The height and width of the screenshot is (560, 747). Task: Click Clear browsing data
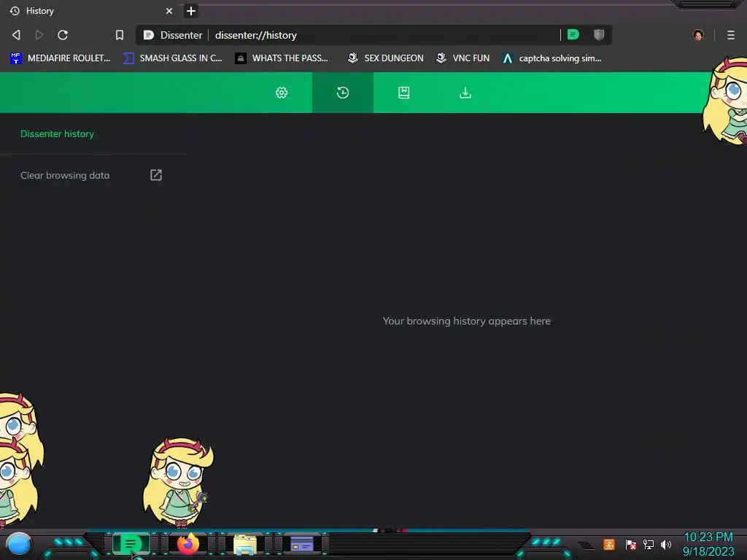point(65,175)
